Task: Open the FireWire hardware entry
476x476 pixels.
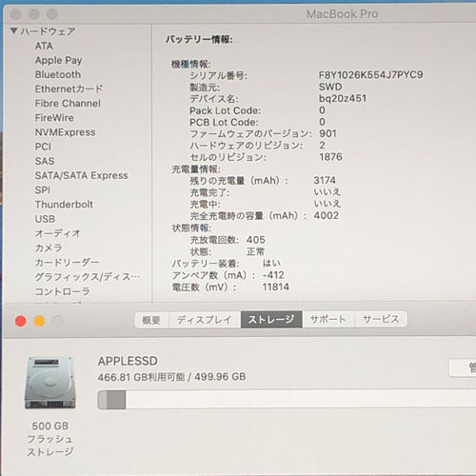Action: click(54, 118)
